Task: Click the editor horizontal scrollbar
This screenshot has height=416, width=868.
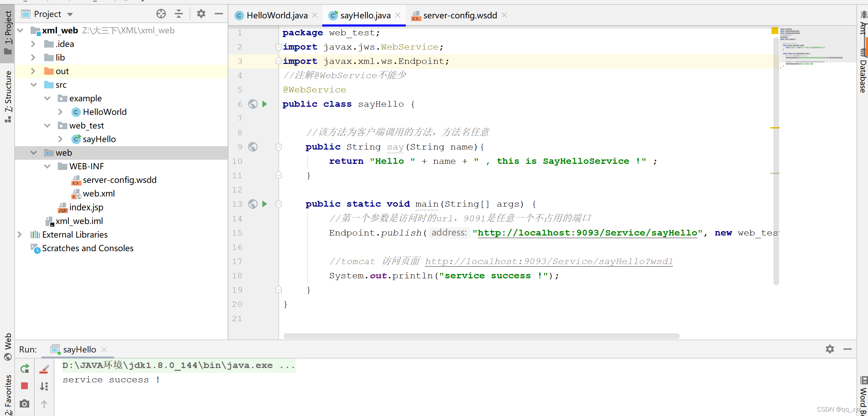Action: click(481, 336)
